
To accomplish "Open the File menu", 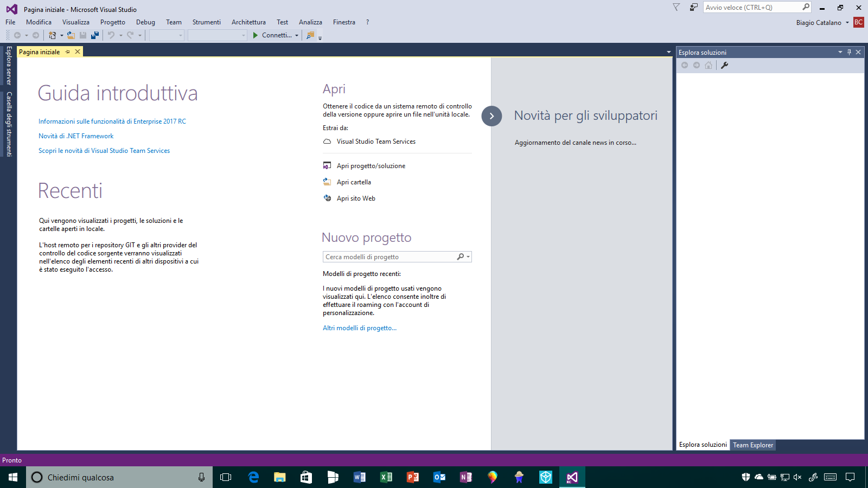I will click(x=10, y=22).
